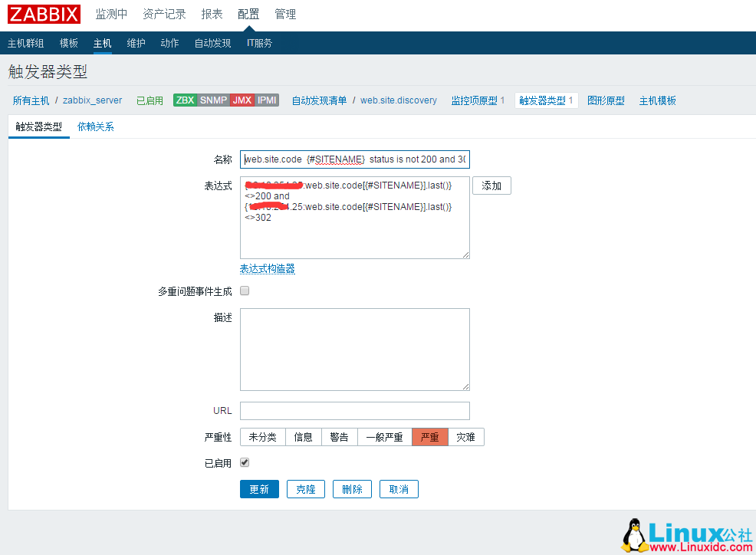Image resolution: width=756 pixels, height=555 pixels.
Task: Uncheck the 已启用 checkbox
Action: coord(245,462)
